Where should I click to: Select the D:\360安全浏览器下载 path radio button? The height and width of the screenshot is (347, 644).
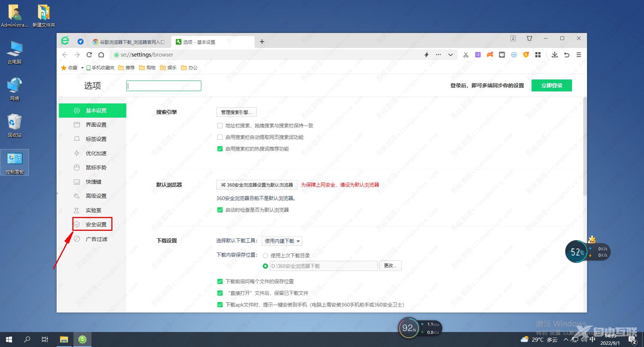pos(265,266)
